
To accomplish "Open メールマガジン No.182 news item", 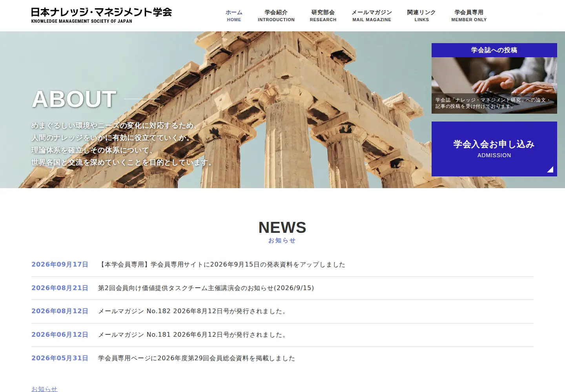I will [193, 311].
